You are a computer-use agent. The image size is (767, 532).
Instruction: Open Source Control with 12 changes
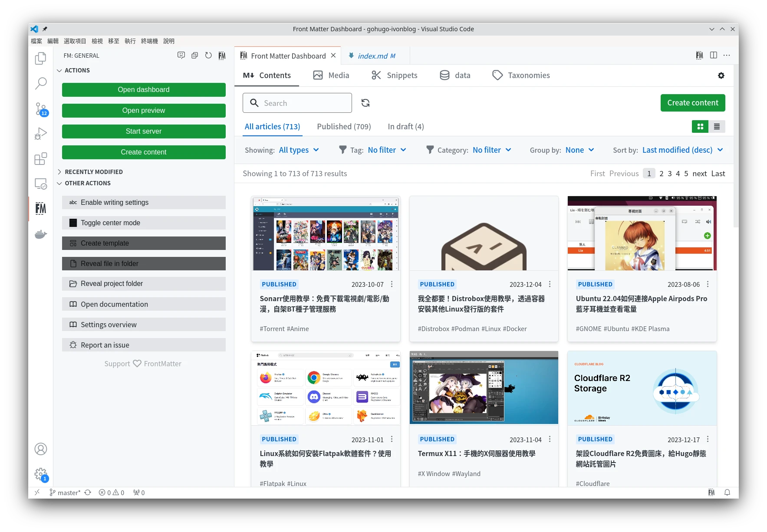click(x=41, y=108)
